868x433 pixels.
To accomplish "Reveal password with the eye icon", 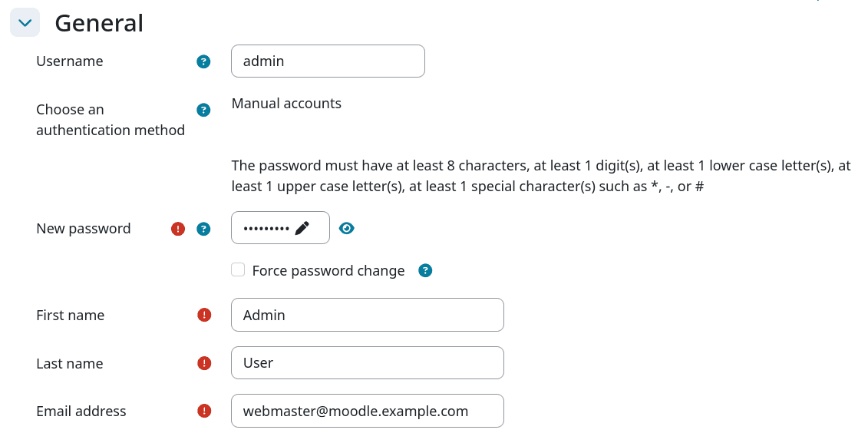I will pos(347,228).
